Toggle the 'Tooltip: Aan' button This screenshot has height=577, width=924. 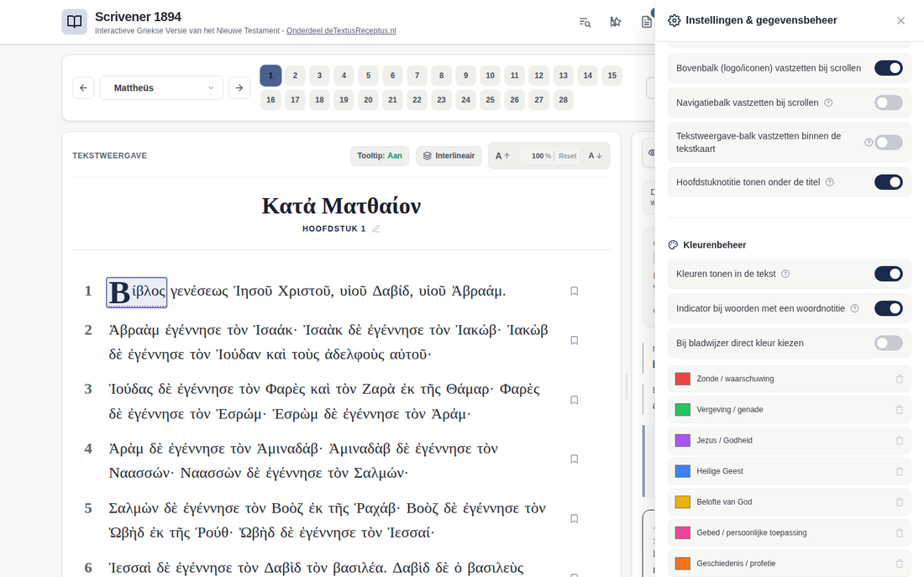[x=380, y=156]
